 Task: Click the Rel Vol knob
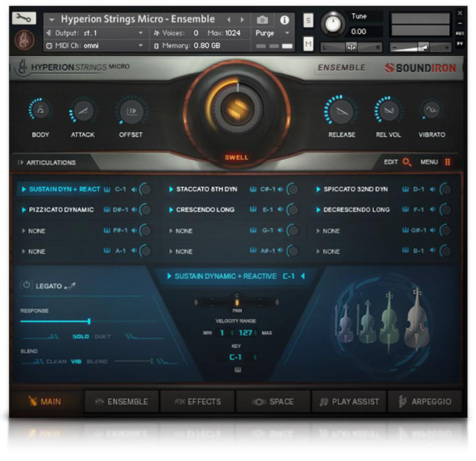(x=388, y=111)
